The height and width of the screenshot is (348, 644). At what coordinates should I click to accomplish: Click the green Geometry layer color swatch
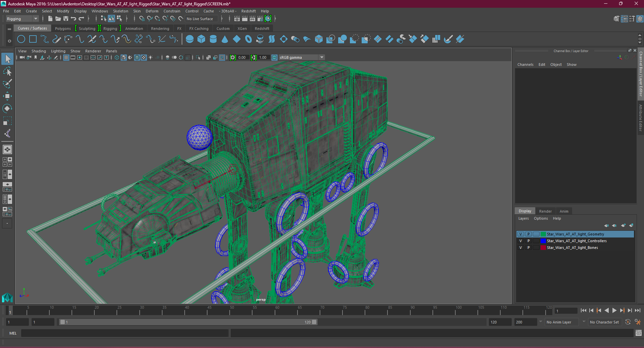tap(543, 234)
